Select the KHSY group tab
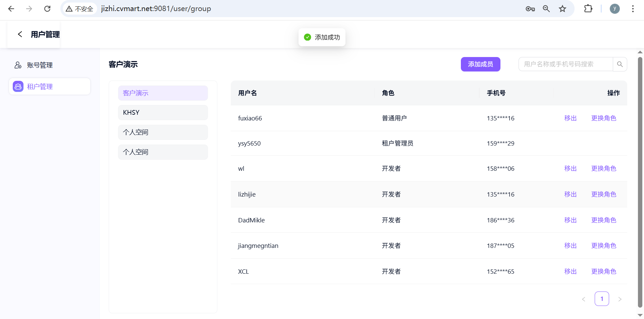The width and height of the screenshot is (644, 319). pyautogui.click(x=163, y=112)
